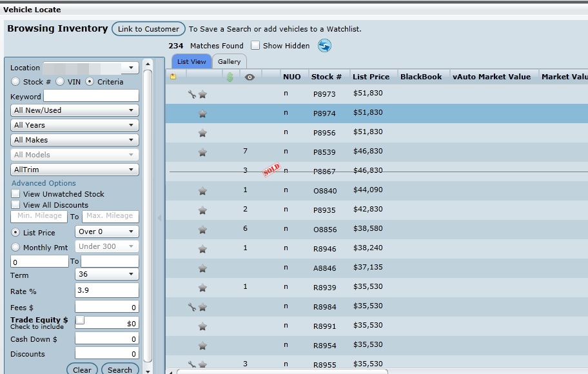Click the refresh results icon
This screenshot has width=588, height=374.
pos(324,46)
